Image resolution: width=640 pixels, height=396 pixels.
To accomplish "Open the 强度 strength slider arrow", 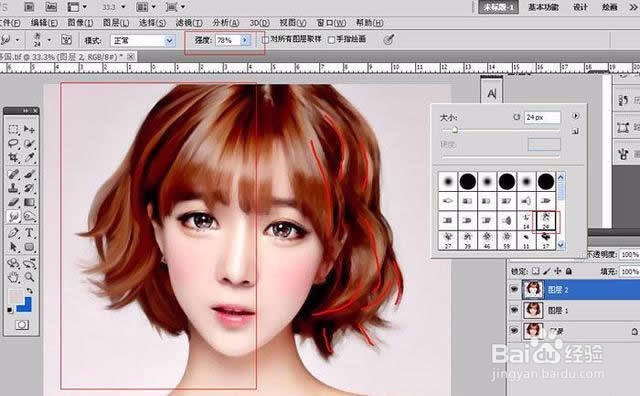I will [245, 40].
